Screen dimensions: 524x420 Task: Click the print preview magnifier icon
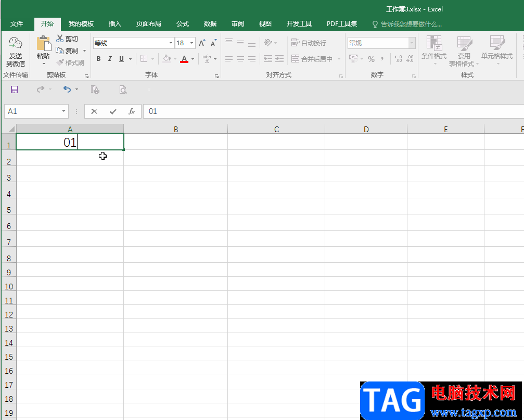point(123,90)
